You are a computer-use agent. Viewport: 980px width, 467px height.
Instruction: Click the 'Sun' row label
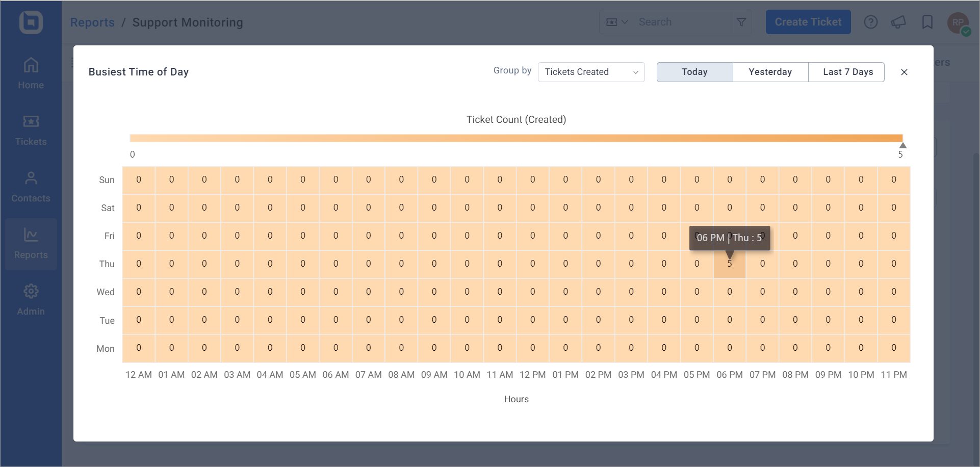tap(107, 180)
